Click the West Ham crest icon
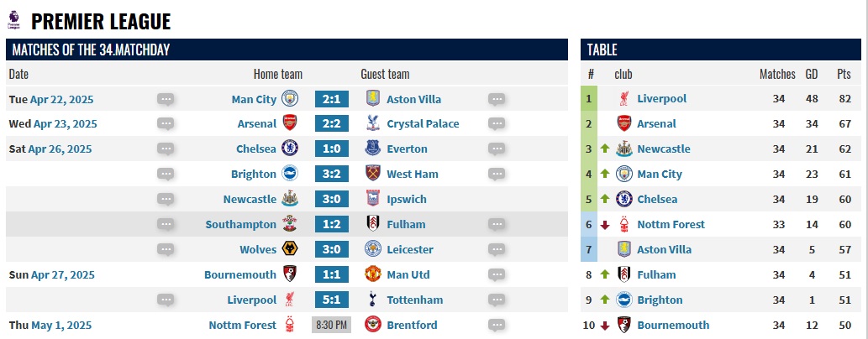 pyautogui.click(x=373, y=174)
